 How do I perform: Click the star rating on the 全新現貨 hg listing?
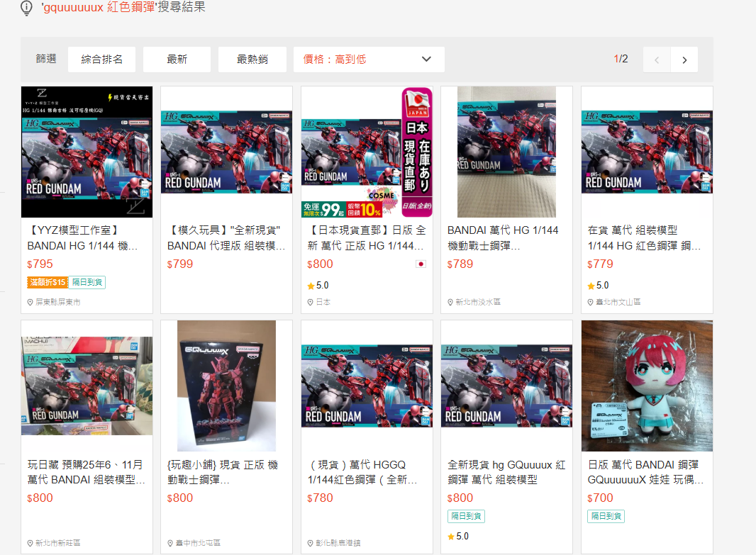(457, 536)
